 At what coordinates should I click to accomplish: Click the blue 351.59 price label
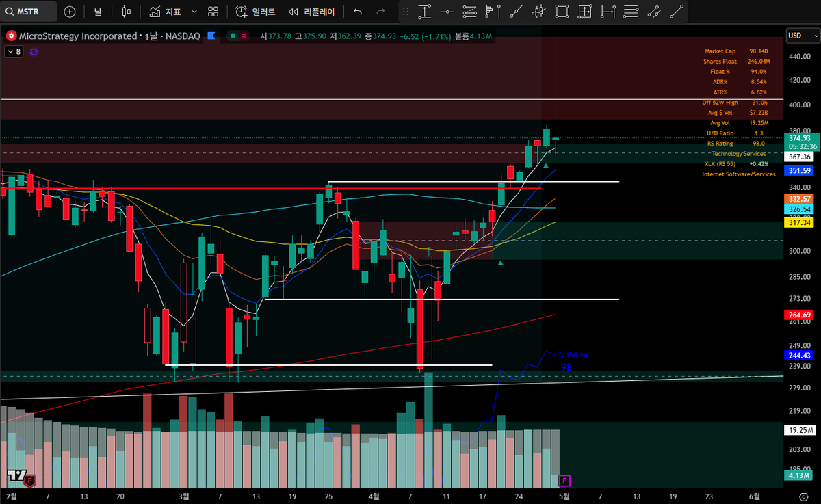tap(800, 170)
